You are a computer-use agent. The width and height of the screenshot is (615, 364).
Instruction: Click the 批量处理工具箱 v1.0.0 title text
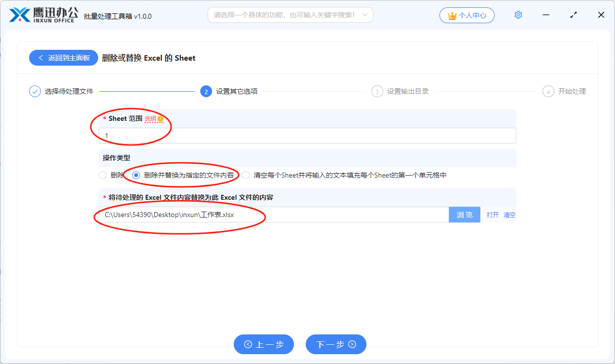tap(118, 16)
